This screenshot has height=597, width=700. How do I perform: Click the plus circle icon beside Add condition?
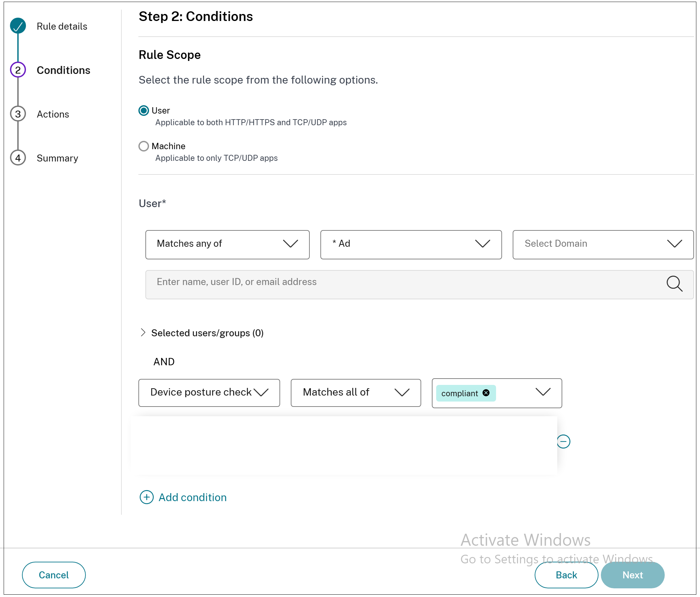coord(147,497)
